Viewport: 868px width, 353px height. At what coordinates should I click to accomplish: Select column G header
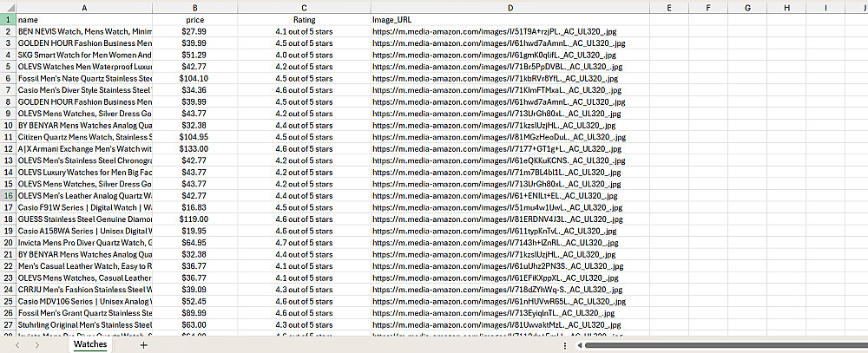click(x=748, y=8)
